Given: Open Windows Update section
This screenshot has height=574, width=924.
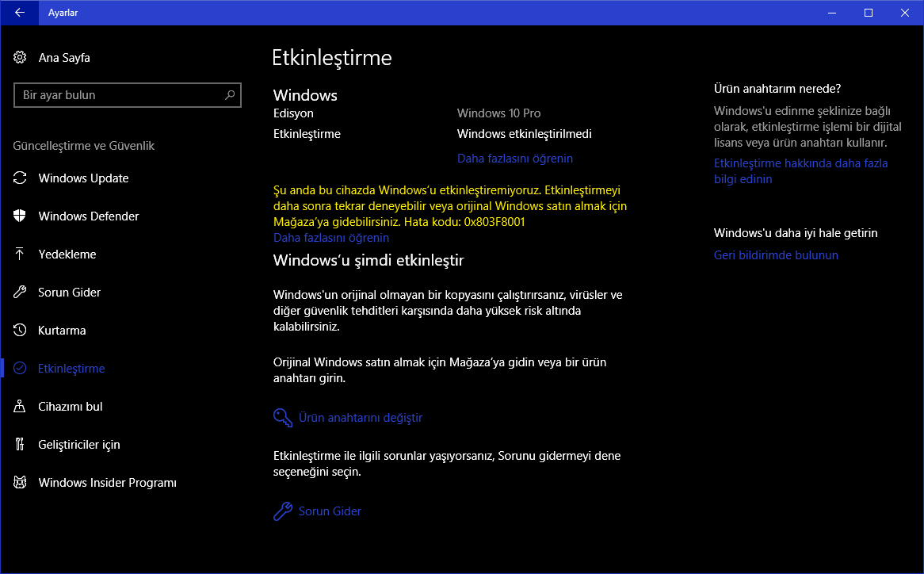Looking at the screenshot, I should (83, 178).
